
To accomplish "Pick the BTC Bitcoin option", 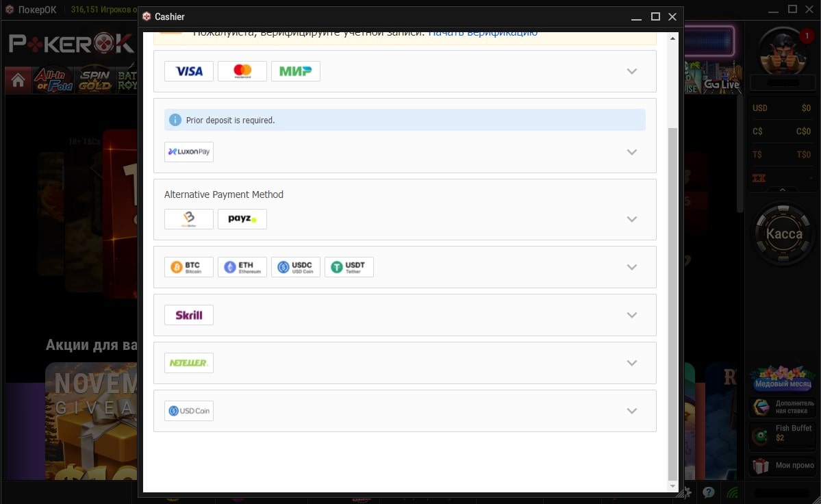I will 188,267.
